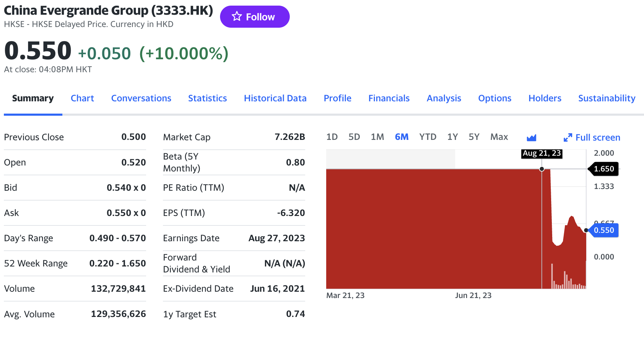Image resolution: width=644 pixels, height=338 pixels.
Task: Open the Chart tab
Action: pyautogui.click(x=82, y=98)
